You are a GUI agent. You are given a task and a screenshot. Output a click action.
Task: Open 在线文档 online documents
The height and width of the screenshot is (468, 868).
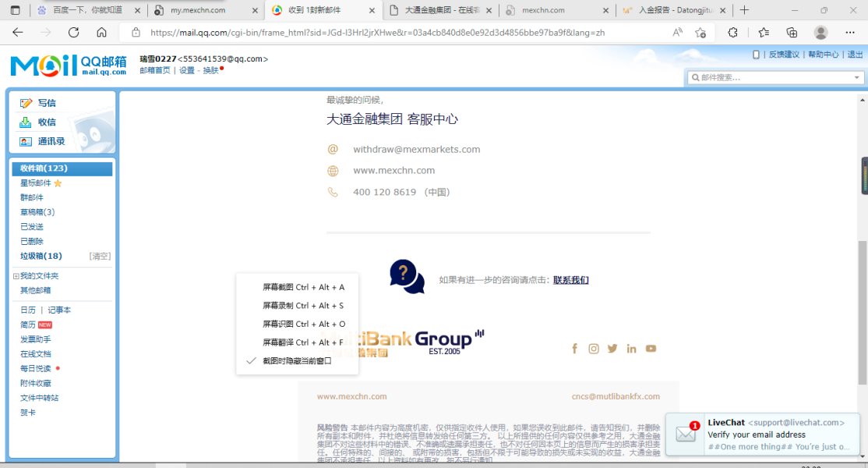[35, 354]
